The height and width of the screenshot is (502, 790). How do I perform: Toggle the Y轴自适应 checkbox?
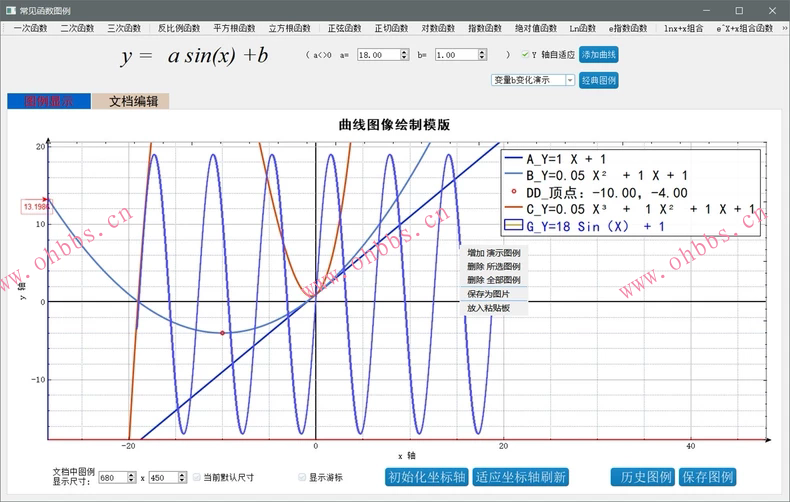(525, 55)
